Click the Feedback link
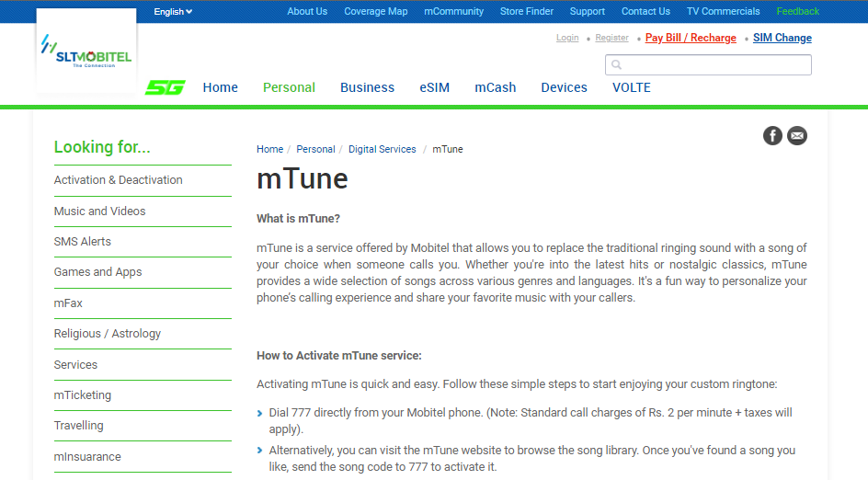Screen dimensions: 868x480 coord(798,11)
